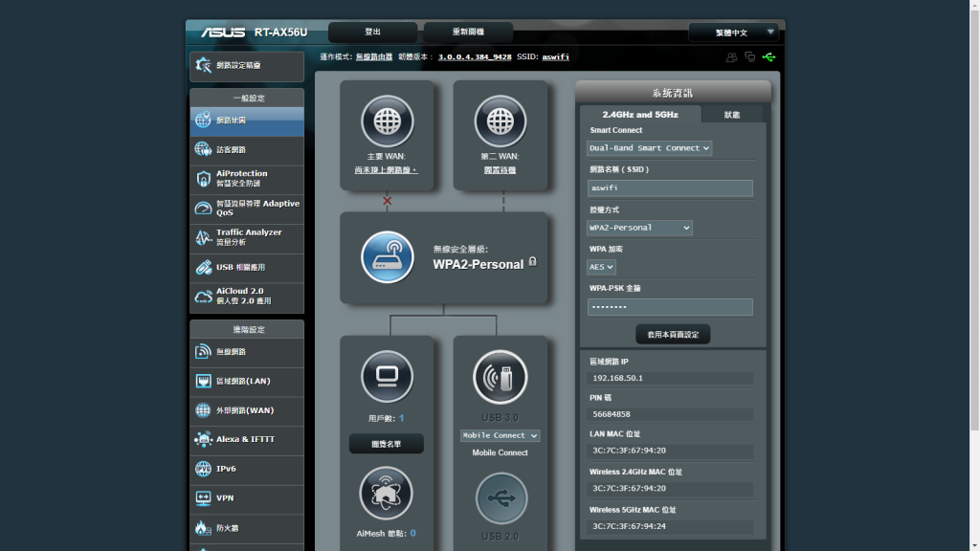Click the USB 3.0 modem icon
The height and width of the screenshot is (551, 980).
click(500, 377)
